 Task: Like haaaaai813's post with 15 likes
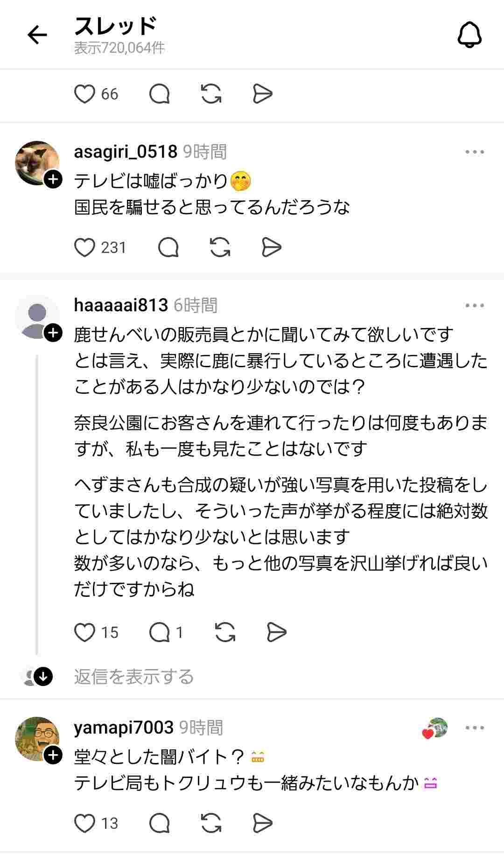click(85, 632)
